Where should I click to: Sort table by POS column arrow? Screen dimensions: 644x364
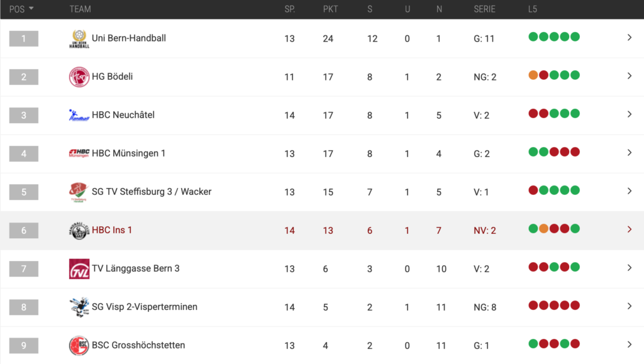(31, 9)
